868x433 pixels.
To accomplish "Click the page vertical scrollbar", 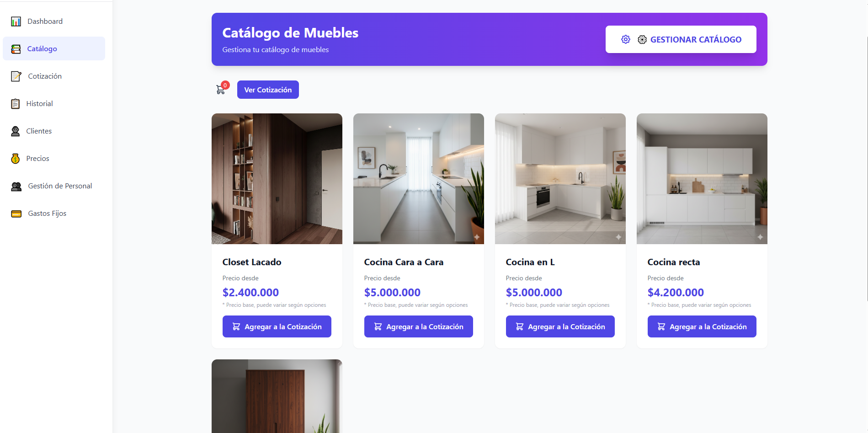I will pos(866,169).
